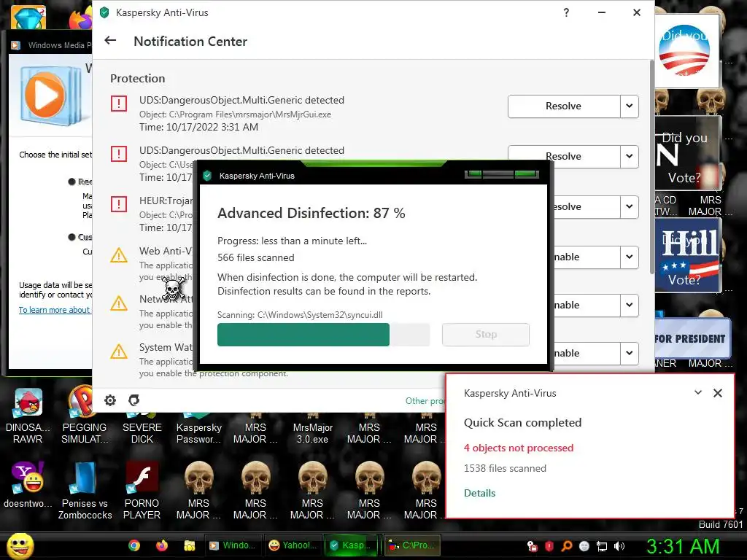Screen dimensions: 747x560
Task: Switch to the Kasp... taskbar window
Action: click(352, 545)
